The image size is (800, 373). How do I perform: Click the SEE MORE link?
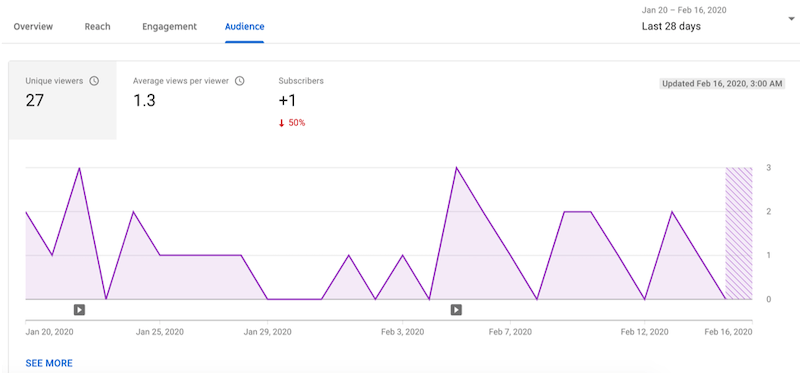(x=49, y=363)
